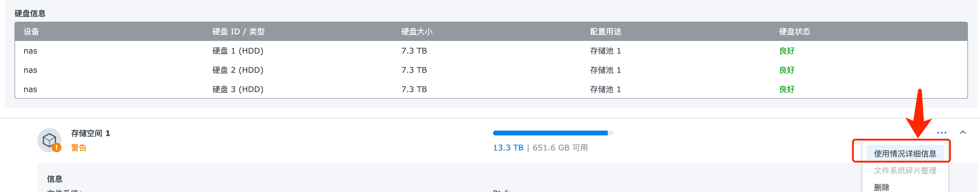Choose 文件系统碎片整理 from the menu
The image size is (980, 192).
(x=905, y=171)
